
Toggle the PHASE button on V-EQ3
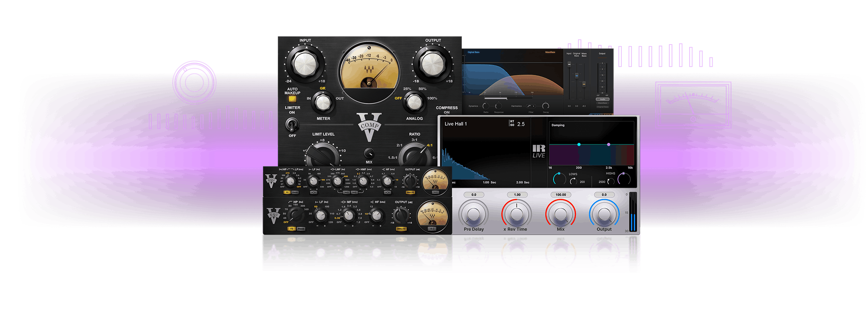coord(301,229)
